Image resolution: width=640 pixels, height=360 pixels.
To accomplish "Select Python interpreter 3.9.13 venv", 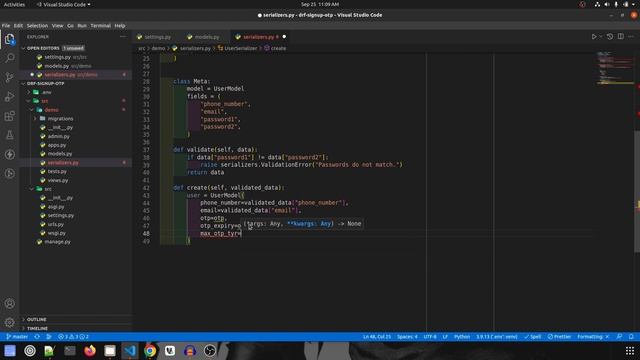I will 496,337.
